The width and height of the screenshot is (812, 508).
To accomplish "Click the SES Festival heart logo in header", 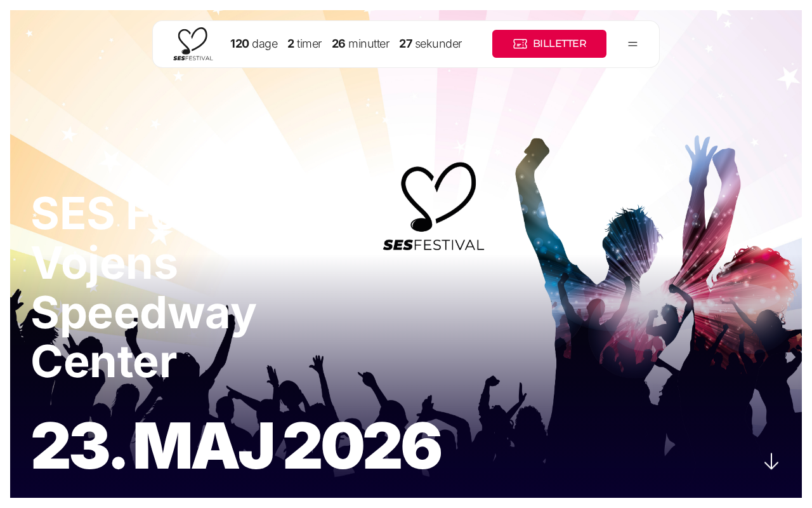I will click(x=193, y=44).
